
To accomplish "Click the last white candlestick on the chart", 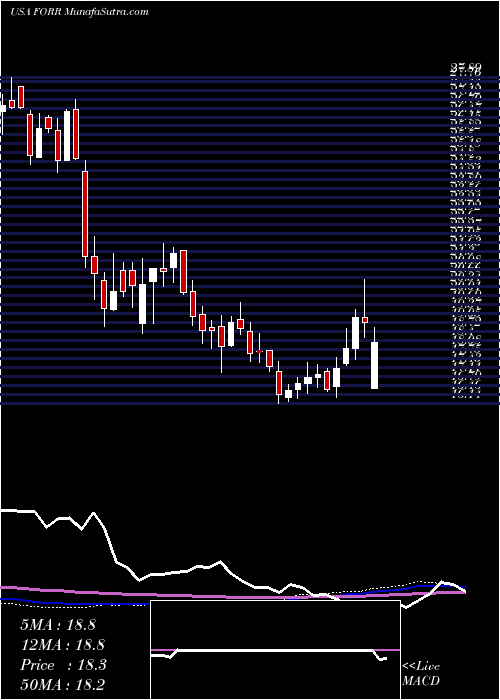I will pyautogui.click(x=375, y=365).
